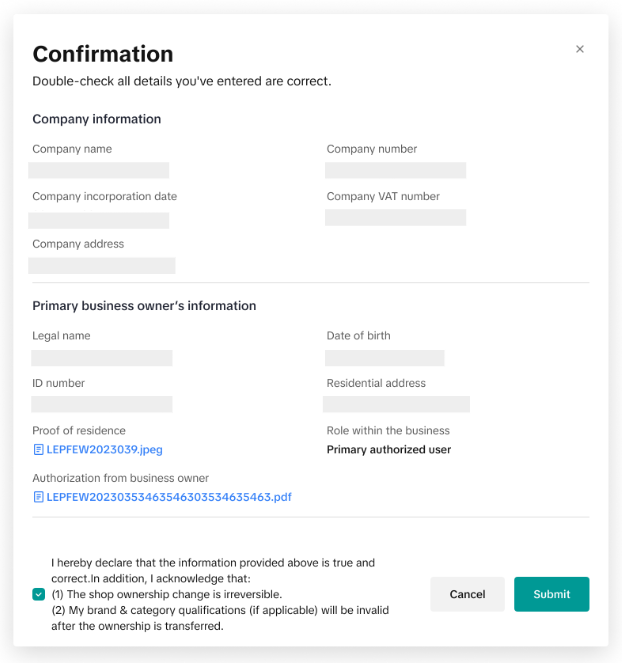Click the redacted Company name value
622x663 pixels.
99,170
